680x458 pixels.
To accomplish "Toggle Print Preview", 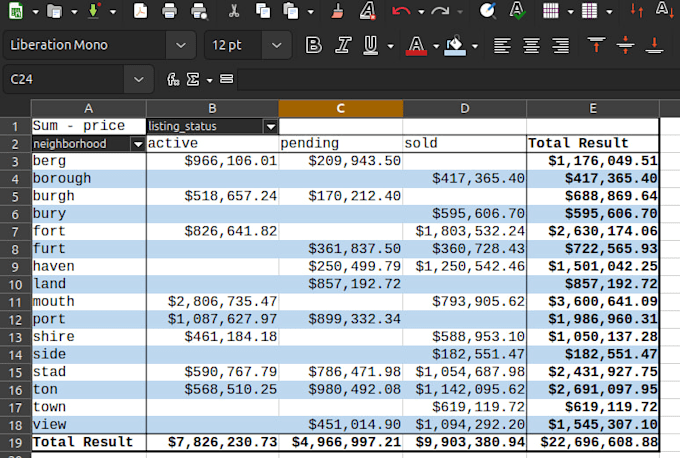I will tap(199, 11).
